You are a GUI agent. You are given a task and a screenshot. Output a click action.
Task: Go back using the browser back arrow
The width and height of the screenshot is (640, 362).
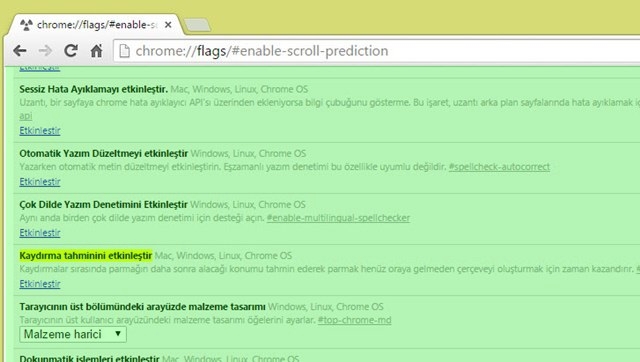tap(20, 51)
